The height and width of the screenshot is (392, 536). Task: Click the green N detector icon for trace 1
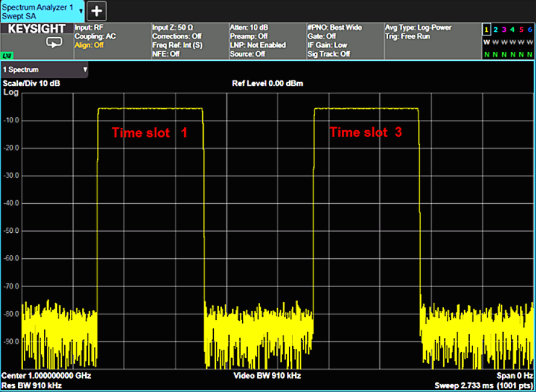[487, 53]
